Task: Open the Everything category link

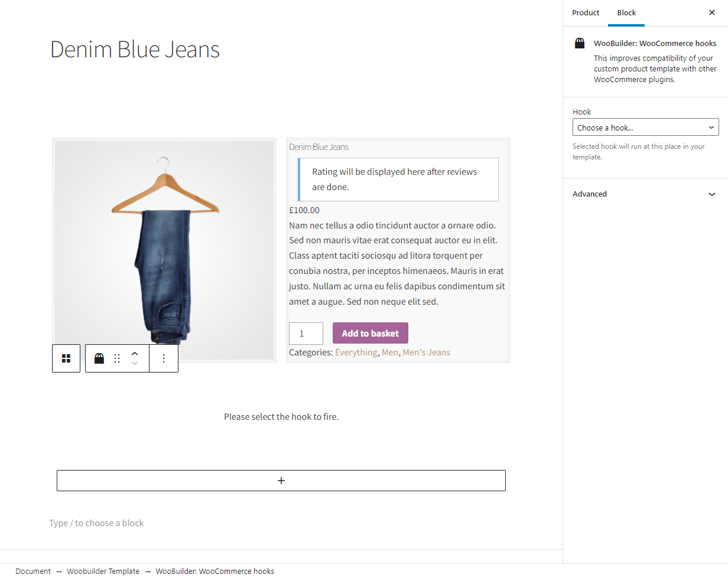Action: (356, 352)
